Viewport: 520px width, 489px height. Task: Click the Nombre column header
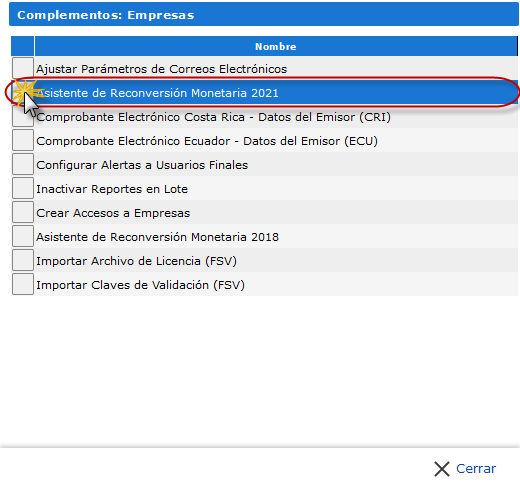[276, 46]
